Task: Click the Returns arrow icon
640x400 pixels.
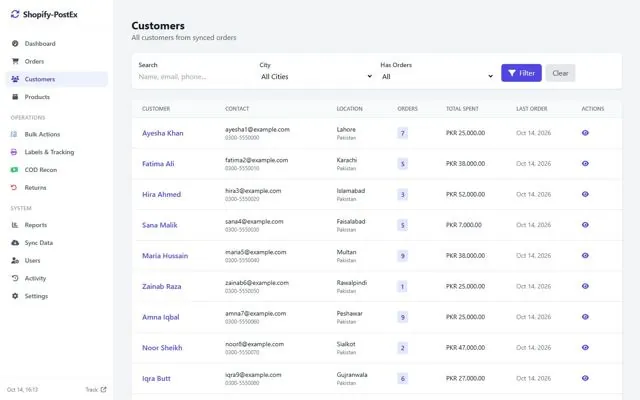Action: point(14,187)
